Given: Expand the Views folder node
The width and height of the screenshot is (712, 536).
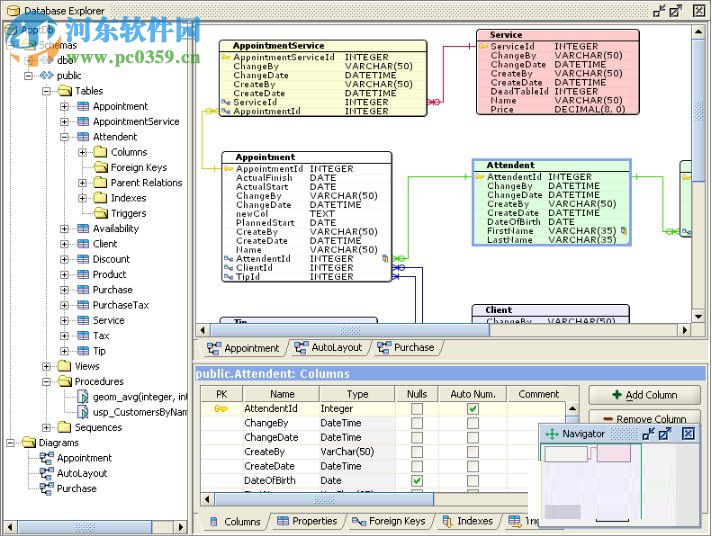Looking at the screenshot, I should (46, 366).
